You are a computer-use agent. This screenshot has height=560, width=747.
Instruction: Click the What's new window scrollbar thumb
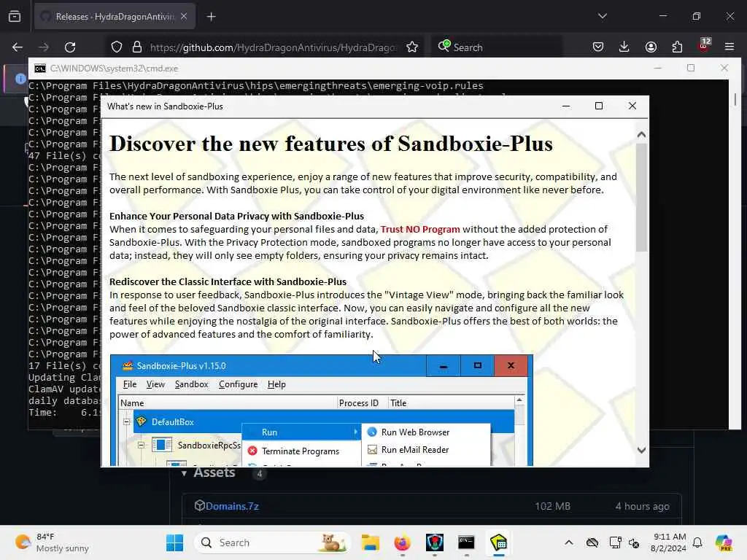coord(641,197)
